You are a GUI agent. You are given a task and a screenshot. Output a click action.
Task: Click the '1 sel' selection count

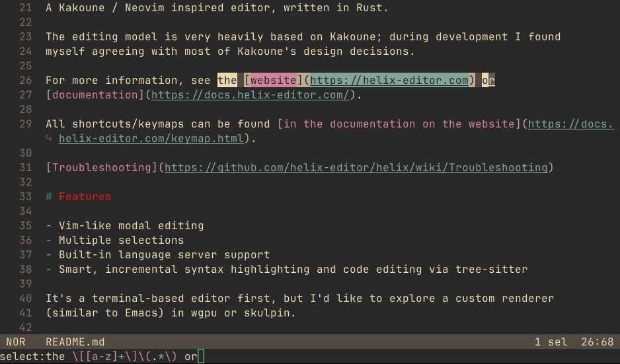tap(551, 342)
